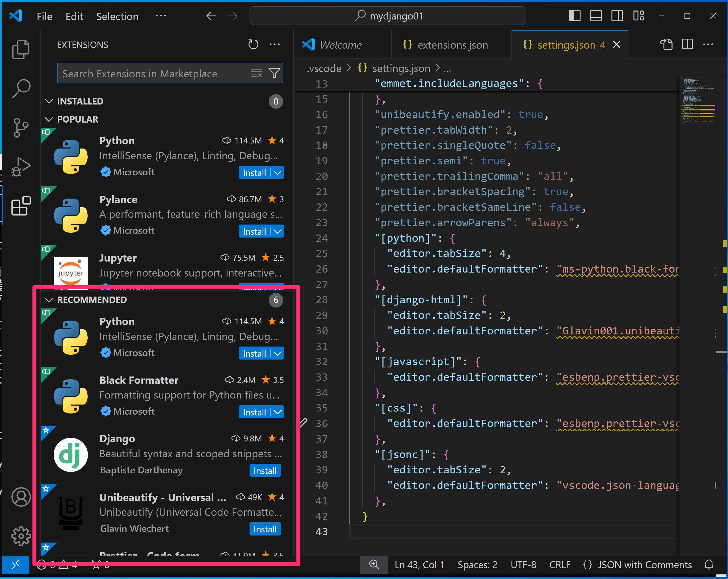Open the Accounts menu icon
Viewport: 728px width, 579px height.
(x=21, y=497)
